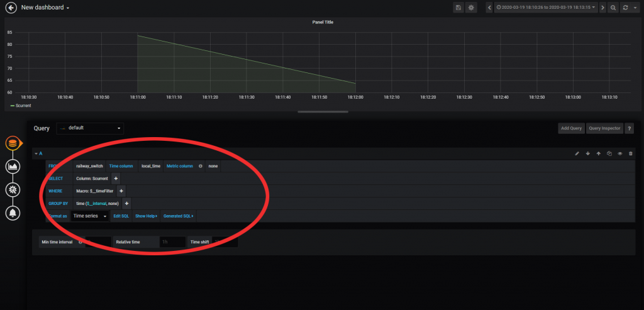Toggle query A visibility eye icon
The height and width of the screenshot is (310, 644).
tap(619, 153)
